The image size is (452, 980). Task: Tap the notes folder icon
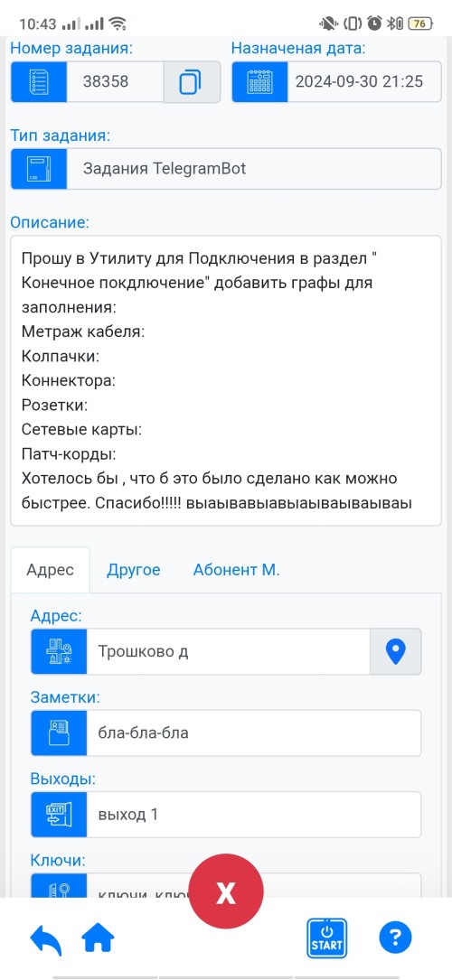pos(59,733)
